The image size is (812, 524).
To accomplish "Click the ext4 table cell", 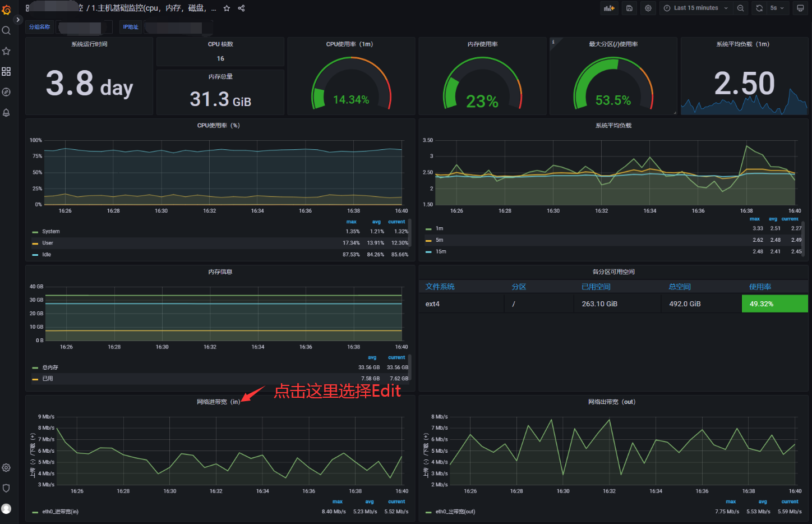I will [x=462, y=304].
